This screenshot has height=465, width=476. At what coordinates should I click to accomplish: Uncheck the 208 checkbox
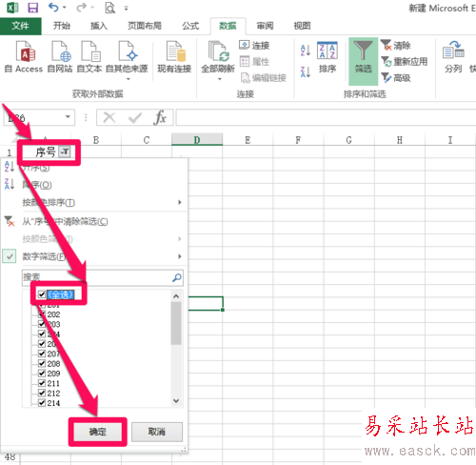42,363
